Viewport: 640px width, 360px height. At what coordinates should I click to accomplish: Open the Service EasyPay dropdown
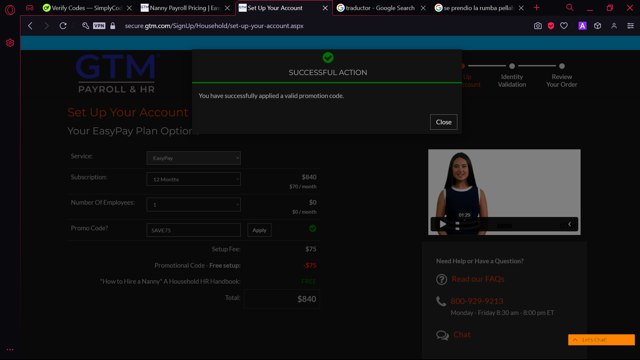pyautogui.click(x=193, y=158)
